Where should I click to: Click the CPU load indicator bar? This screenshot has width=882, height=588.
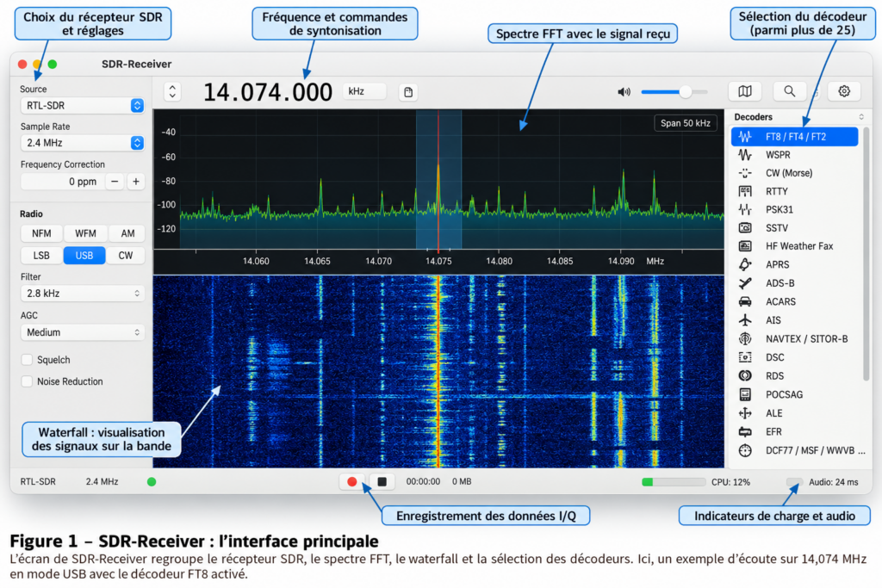[674, 482]
